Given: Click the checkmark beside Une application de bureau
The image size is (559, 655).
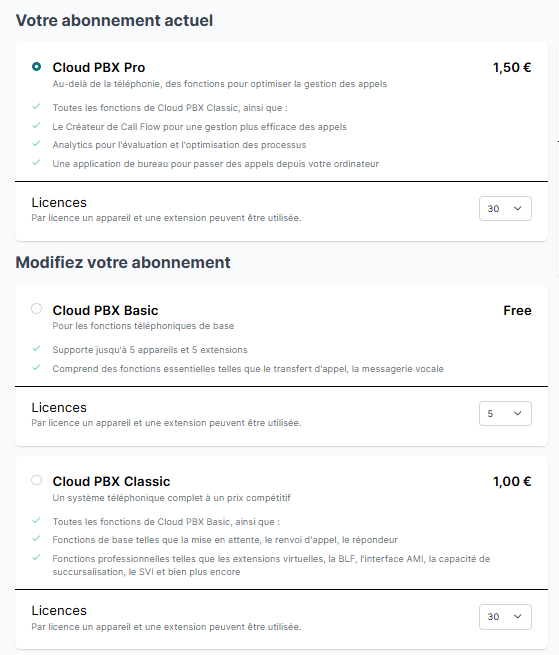Looking at the screenshot, I should [x=36, y=162].
